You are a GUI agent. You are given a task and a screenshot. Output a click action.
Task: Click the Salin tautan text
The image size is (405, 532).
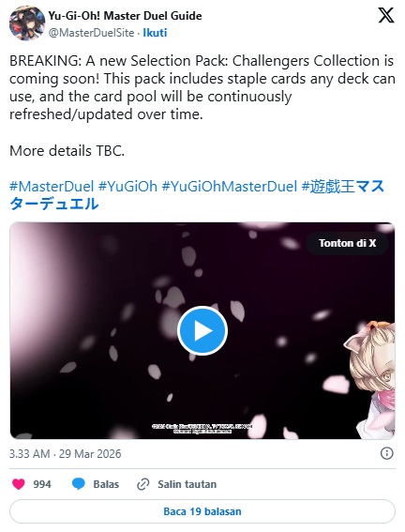(x=187, y=484)
